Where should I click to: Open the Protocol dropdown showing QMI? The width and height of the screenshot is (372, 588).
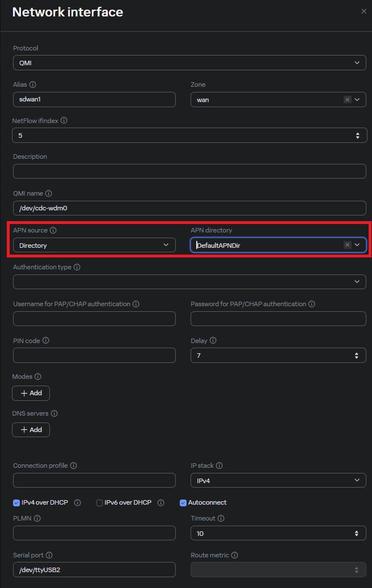pos(189,63)
